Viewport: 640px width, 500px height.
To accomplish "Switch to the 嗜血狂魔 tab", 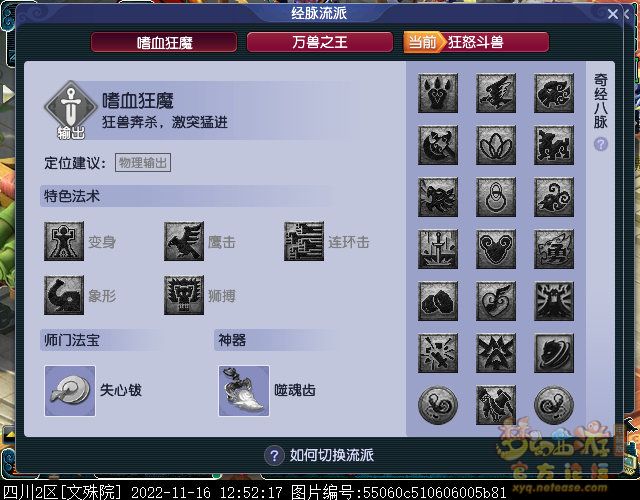I will [x=164, y=42].
